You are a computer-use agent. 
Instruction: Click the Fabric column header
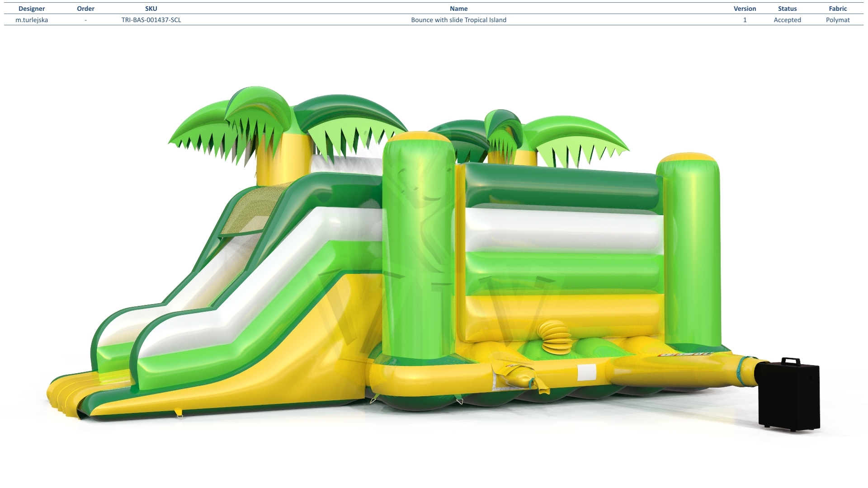[838, 9]
